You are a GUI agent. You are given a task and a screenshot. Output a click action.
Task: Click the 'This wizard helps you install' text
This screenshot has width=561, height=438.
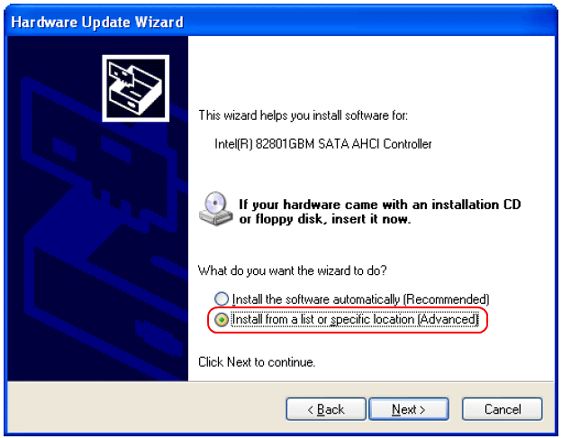[303, 116]
